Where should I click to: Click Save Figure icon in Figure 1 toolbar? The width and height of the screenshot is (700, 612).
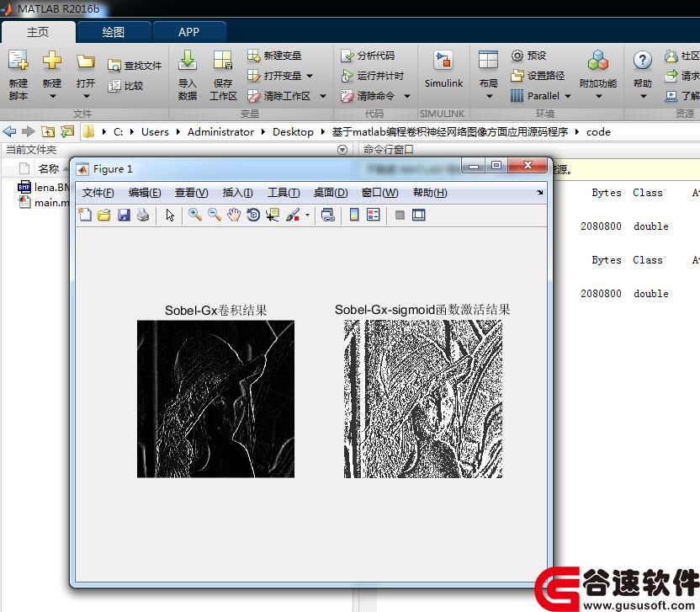pos(124,215)
